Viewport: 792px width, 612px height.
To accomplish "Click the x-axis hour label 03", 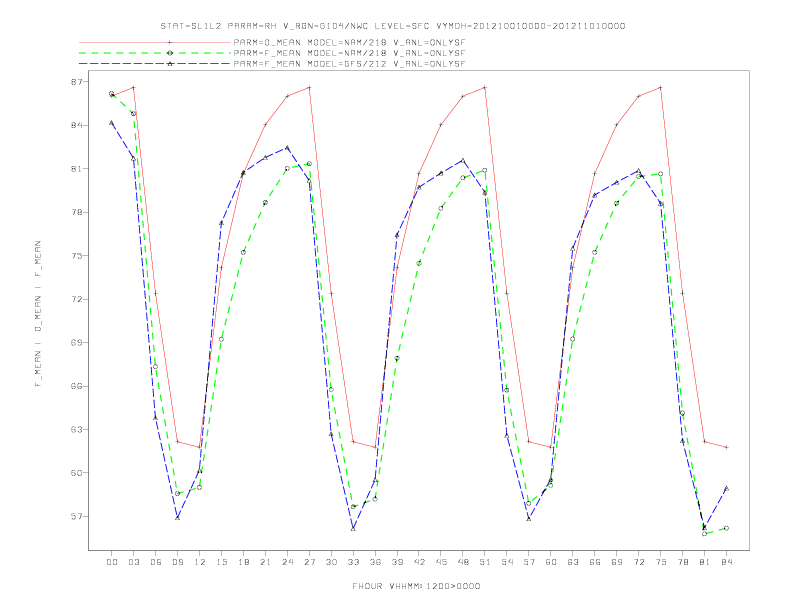I will 134,562.
